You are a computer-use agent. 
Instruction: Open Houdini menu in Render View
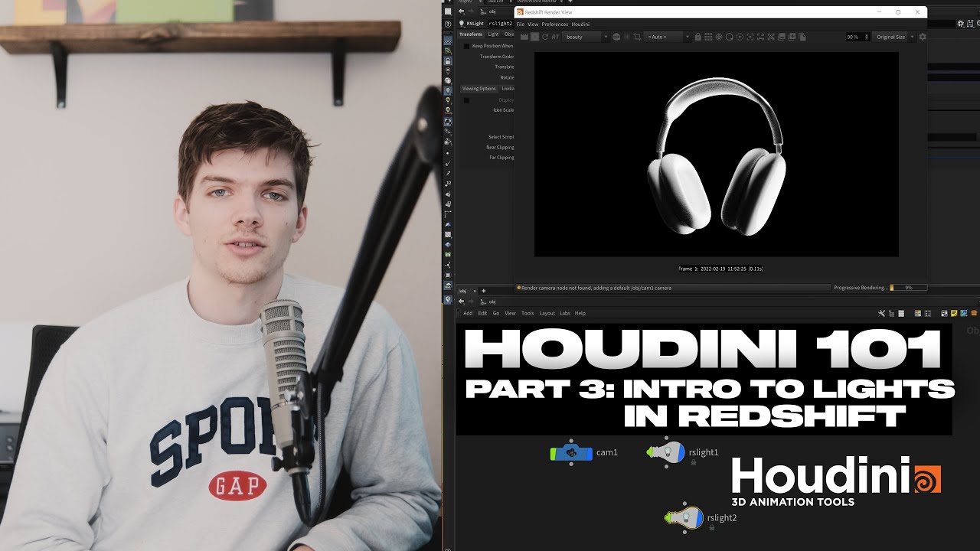click(x=580, y=24)
